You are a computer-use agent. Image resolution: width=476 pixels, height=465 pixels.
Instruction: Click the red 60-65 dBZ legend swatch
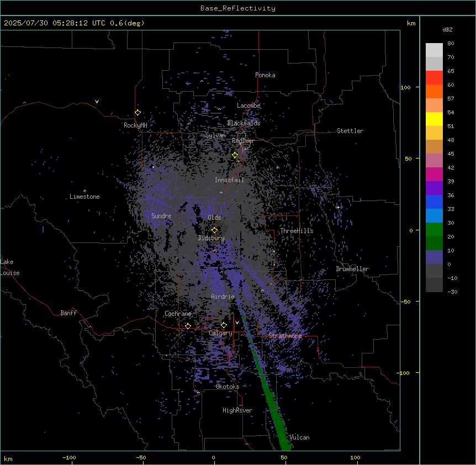click(434, 77)
